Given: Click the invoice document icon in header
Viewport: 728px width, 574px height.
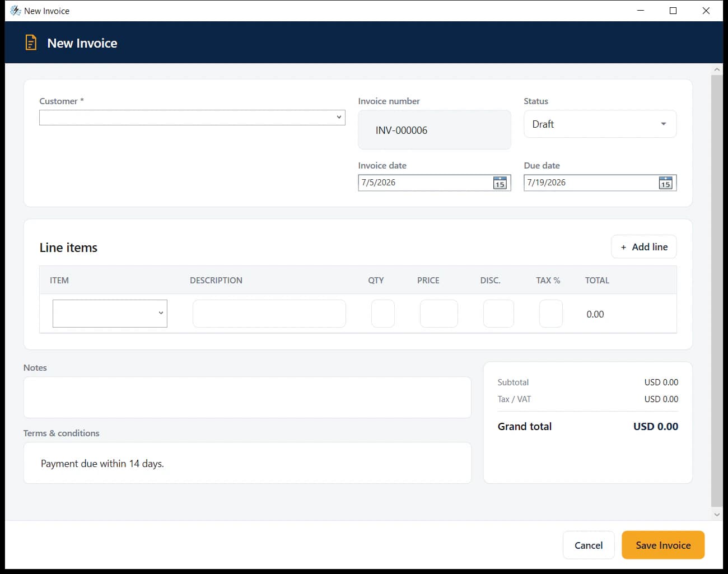Looking at the screenshot, I should (x=31, y=43).
